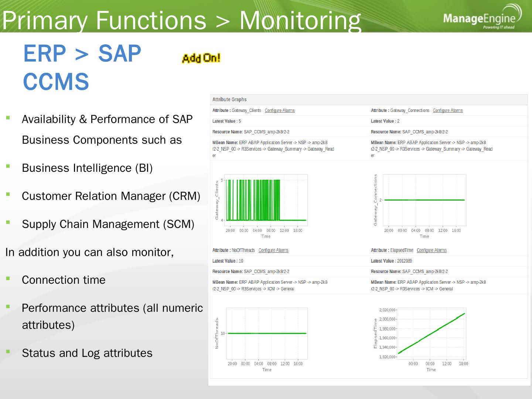Click the "Customer Relation Manager (CRM)" bullet text

pyautogui.click(x=111, y=196)
